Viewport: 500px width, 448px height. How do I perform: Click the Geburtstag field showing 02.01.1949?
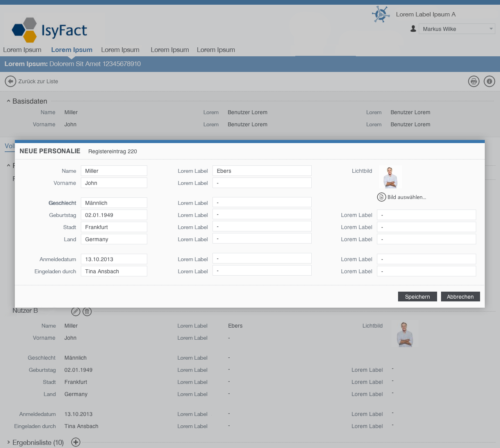click(x=114, y=215)
